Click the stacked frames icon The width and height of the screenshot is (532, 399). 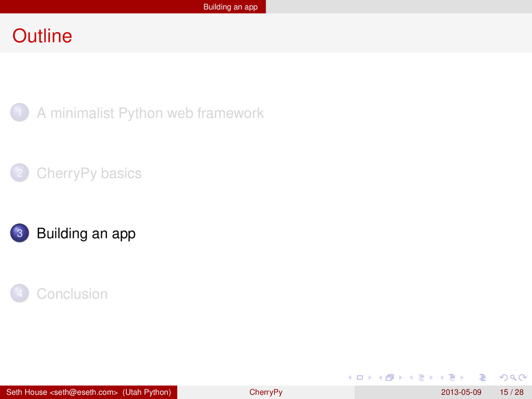click(x=390, y=378)
